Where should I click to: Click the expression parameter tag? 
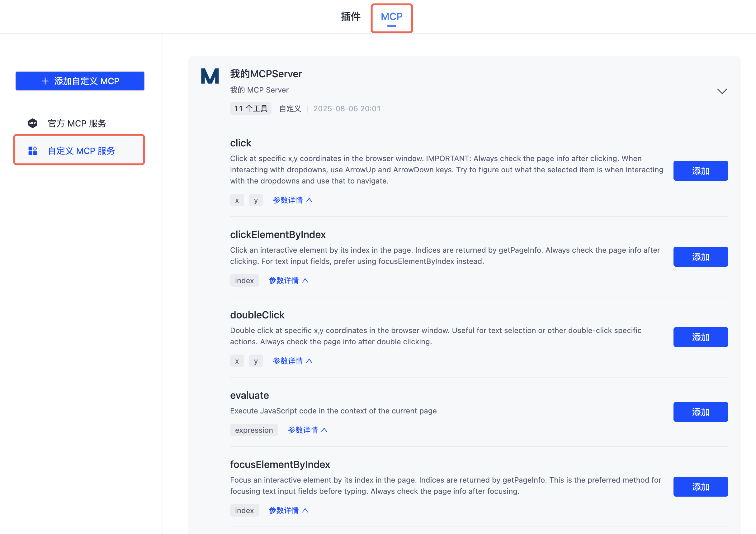coord(254,430)
